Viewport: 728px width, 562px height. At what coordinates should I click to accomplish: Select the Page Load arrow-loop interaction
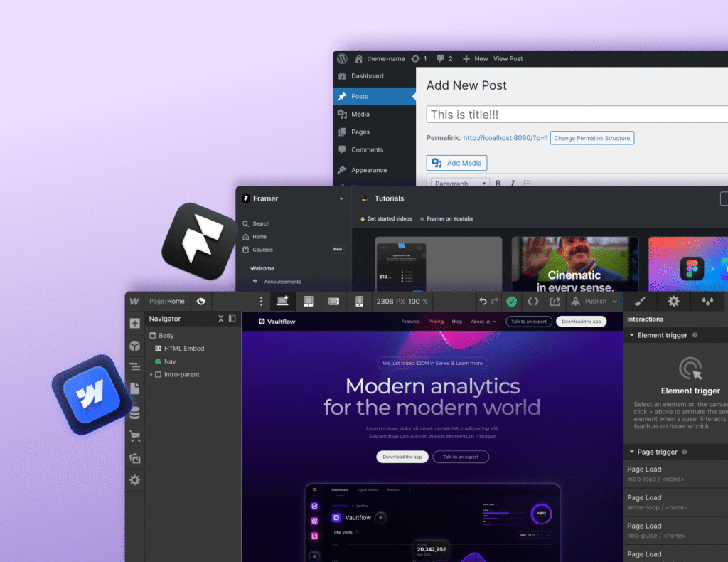676,502
